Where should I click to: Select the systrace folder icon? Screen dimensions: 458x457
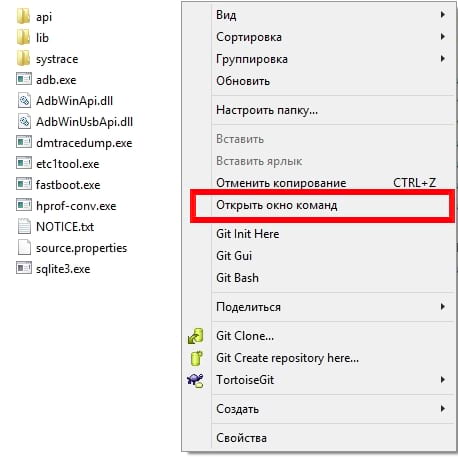point(23,58)
